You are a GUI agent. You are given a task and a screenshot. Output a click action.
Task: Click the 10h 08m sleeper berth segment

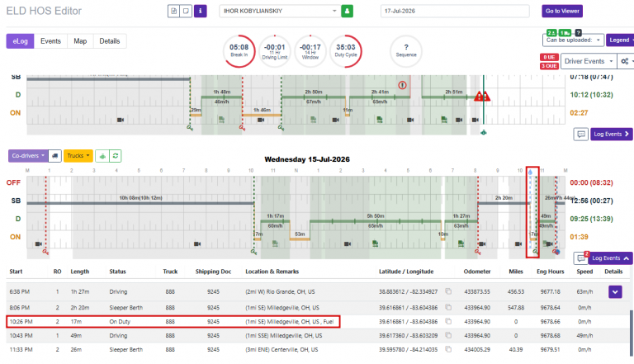pyautogui.click(x=140, y=203)
